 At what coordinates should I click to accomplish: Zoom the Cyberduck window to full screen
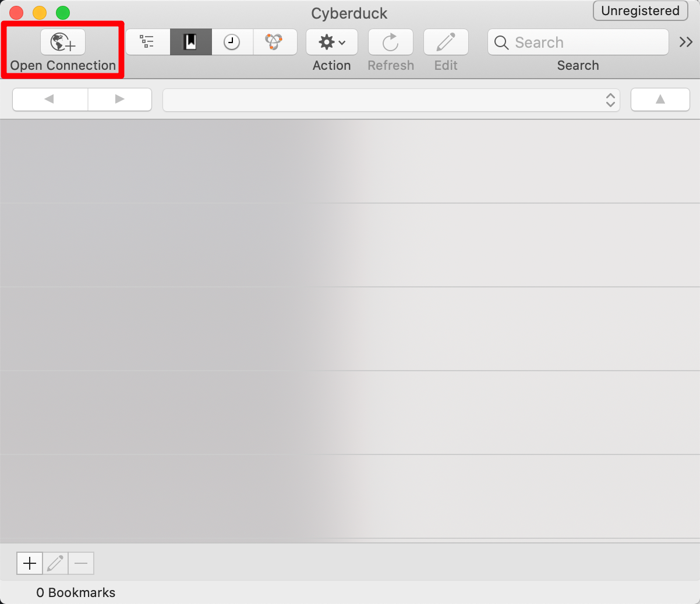[x=63, y=13]
